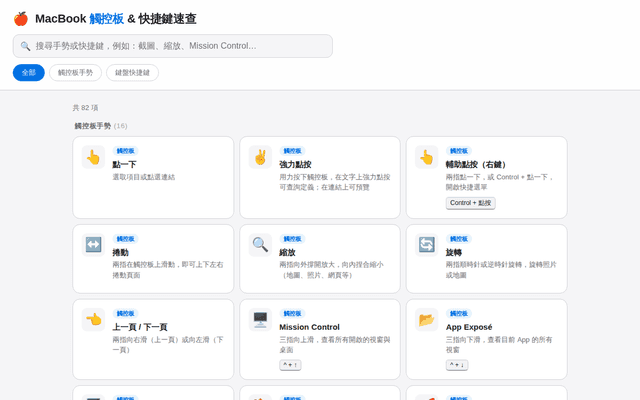Select the 全部 filter chip

(29, 73)
